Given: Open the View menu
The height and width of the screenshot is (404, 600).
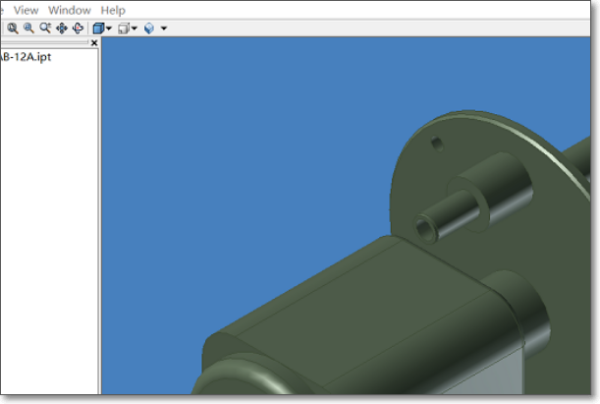Looking at the screenshot, I should pyautogui.click(x=26, y=10).
